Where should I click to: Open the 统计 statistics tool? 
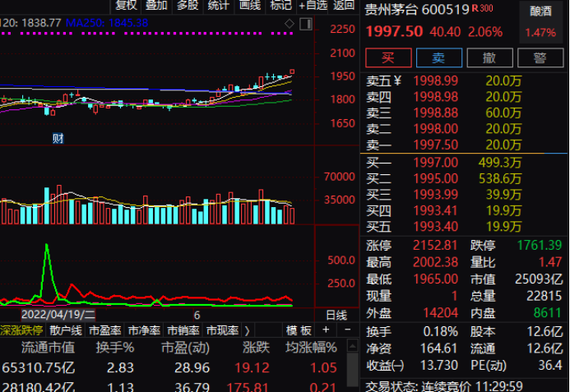click(x=219, y=5)
